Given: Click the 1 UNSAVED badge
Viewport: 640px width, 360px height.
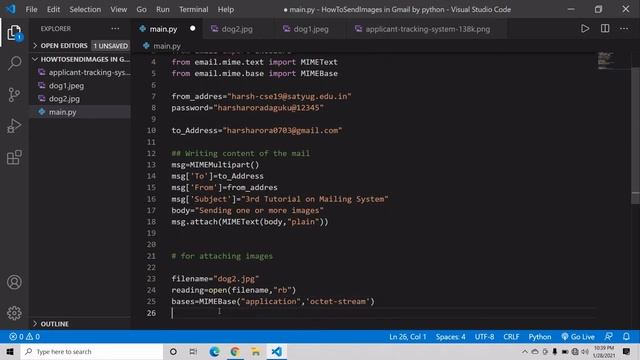Looking at the screenshot, I should (111, 46).
